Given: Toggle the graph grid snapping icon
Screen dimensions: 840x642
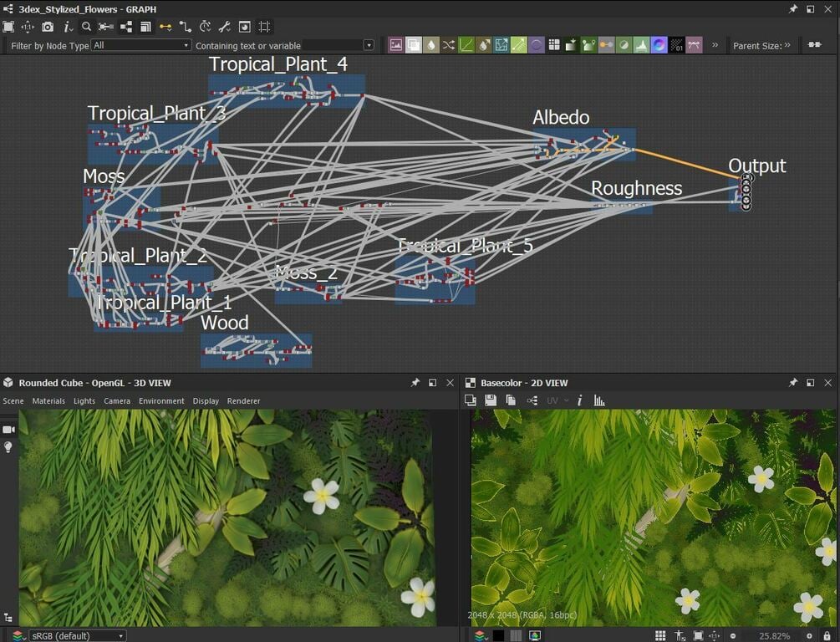Looking at the screenshot, I should pyautogui.click(x=264, y=27).
